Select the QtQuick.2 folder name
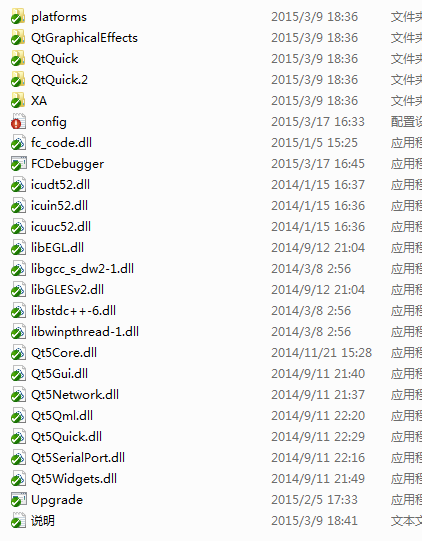422x541 pixels. (59, 80)
